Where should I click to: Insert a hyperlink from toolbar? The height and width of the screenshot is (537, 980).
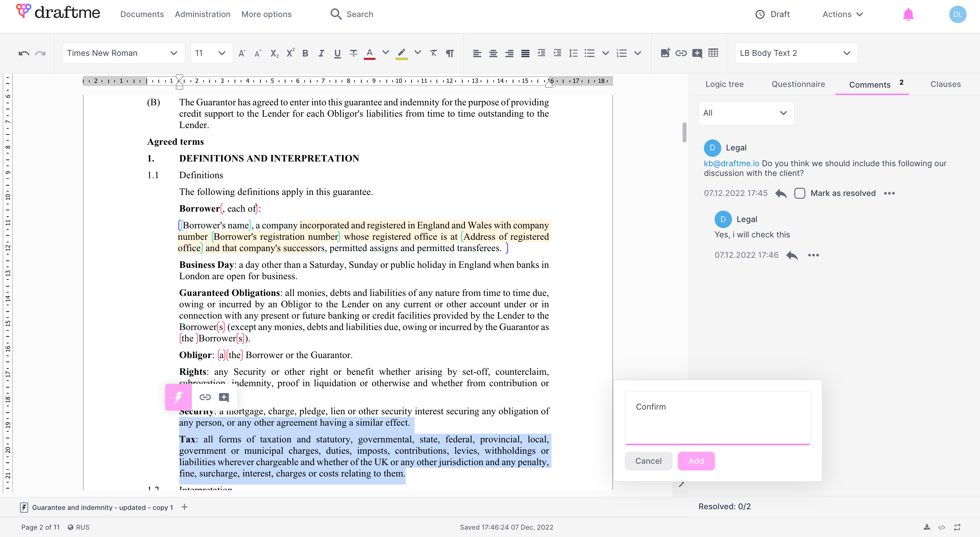(x=681, y=53)
